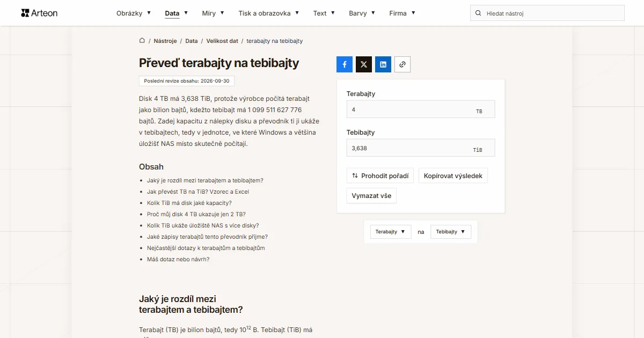The height and width of the screenshot is (338, 644).
Task: Expand the Text menu
Action: [324, 13]
